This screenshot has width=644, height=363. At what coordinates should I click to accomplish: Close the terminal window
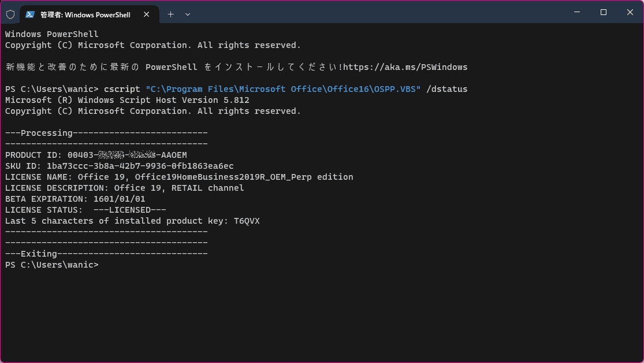point(630,12)
